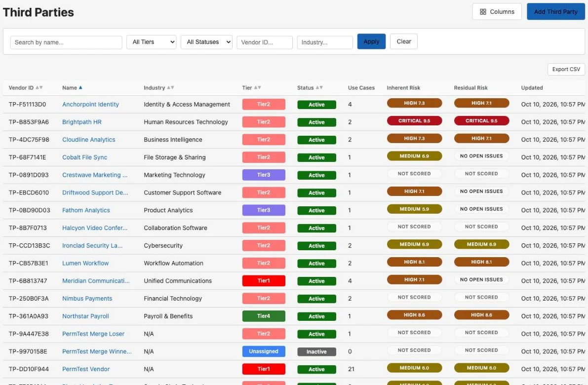
Task: Click MEDIUM 6.0 residual risk badge
Action: coord(481,368)
